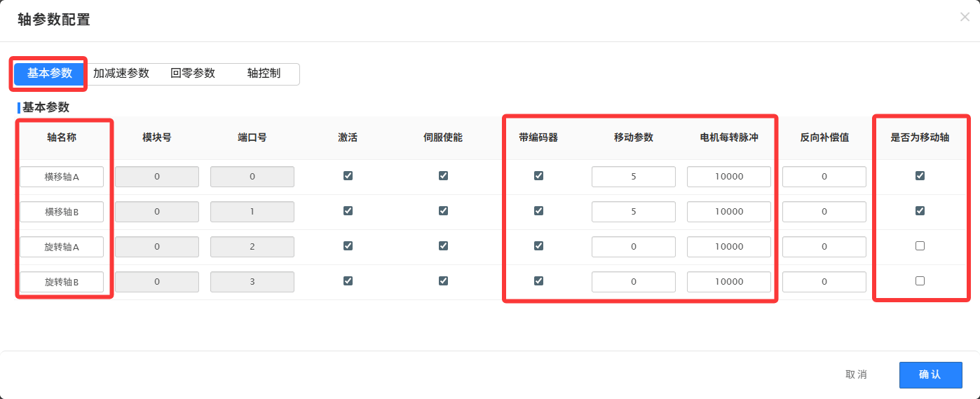Select 反向补偿值 field for 横移轴A
The width and height of the screenshot is (980, 399).
coord(824,177)
